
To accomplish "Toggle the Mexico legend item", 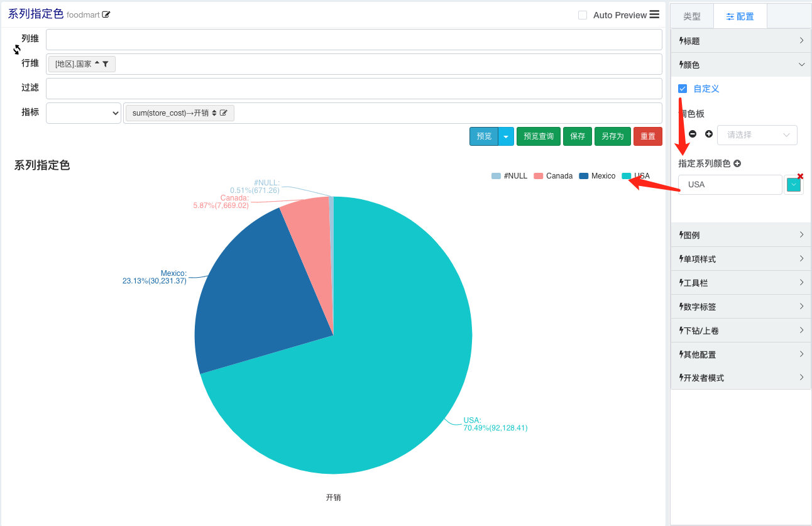I will click(x=597, y=176).
